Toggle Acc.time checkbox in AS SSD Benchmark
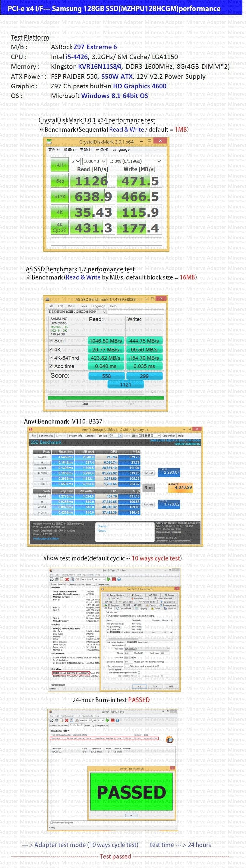 pos(51,366)
